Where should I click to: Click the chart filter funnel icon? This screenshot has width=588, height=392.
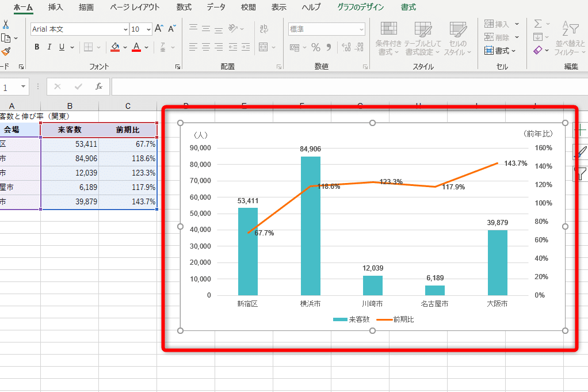tap(581, 173)
